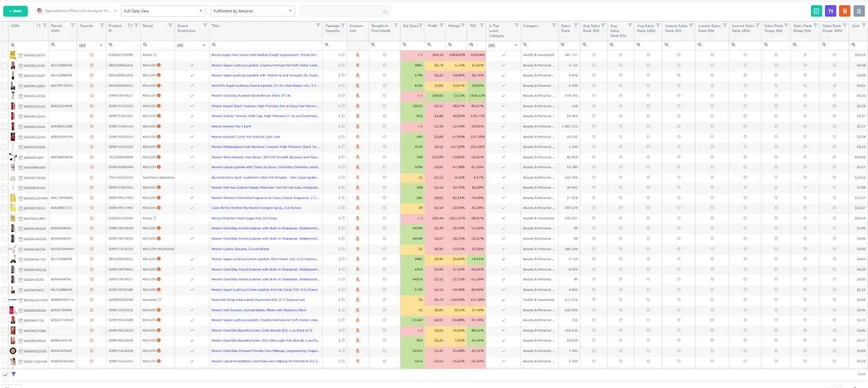The width and height of the screenshot is (868, 388).
Task: Open the Brand Restriction (All) filter dropdown
Action: 192,45
